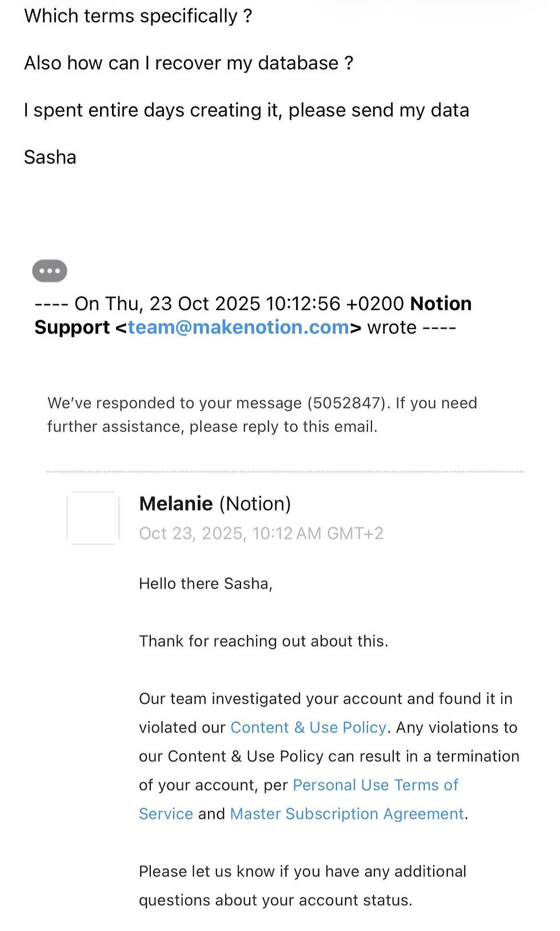Image resolution: width=560 pixels, height=931 pixels.
Task: Click the "Please let us know" paragraph
Action: pos(302,885)
